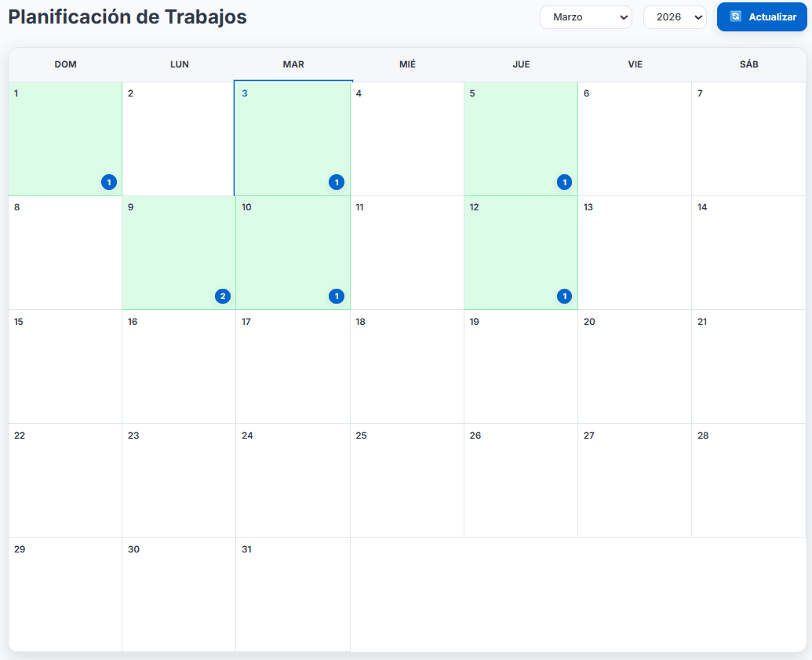
Task: Click the Planificación de Trabajos title
Action: [x=126, y=16]
